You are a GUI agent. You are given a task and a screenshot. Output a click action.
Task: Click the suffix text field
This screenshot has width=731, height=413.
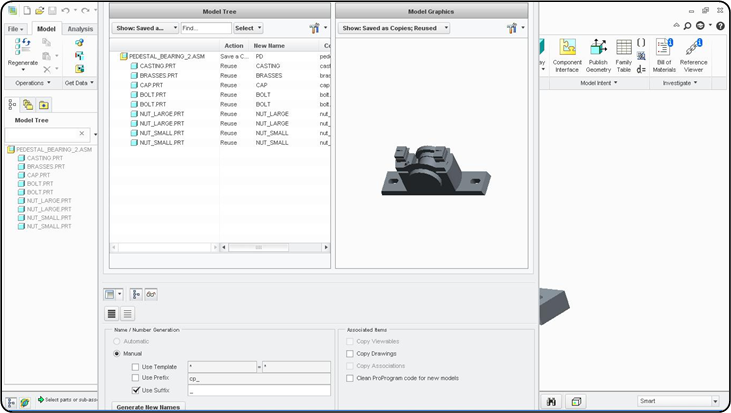pyautogui.click(x=259, y=391)
